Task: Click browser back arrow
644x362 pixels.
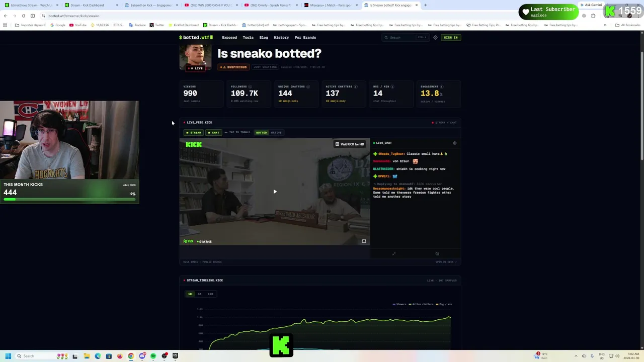Action: 6,16
